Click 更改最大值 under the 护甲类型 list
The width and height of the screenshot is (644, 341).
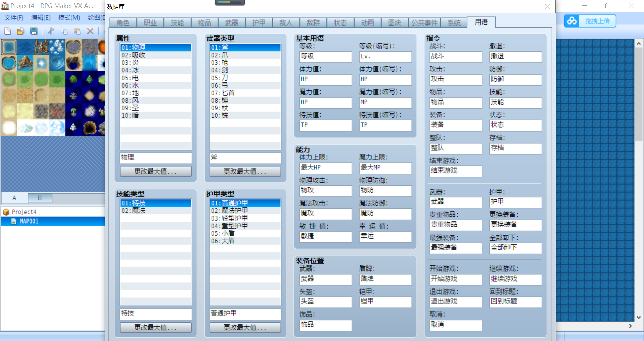point(245,327)
